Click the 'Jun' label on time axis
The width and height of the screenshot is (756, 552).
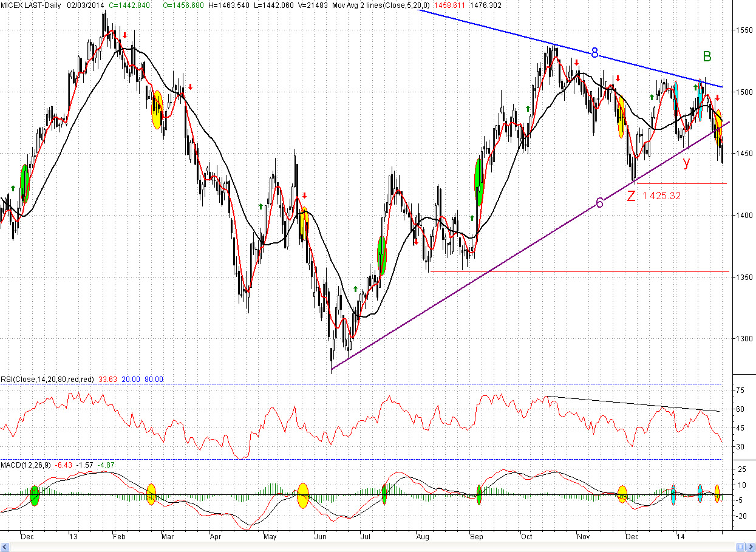(321, 537)
